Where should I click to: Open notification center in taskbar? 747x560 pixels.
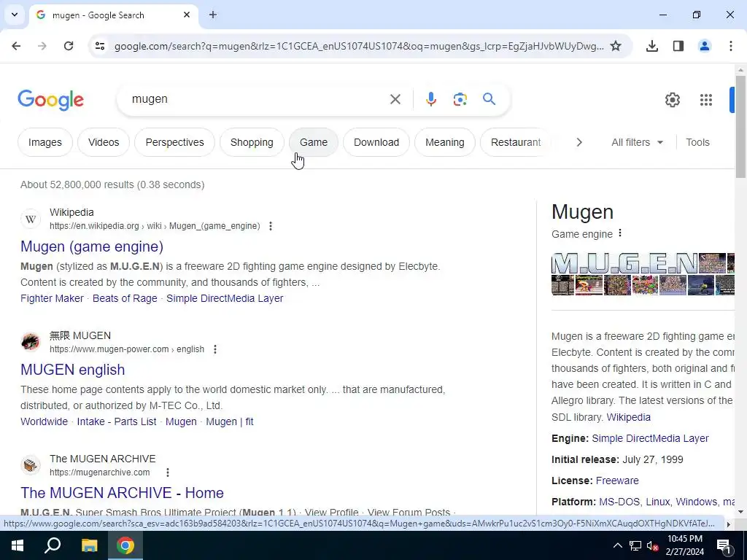[724, 545]
